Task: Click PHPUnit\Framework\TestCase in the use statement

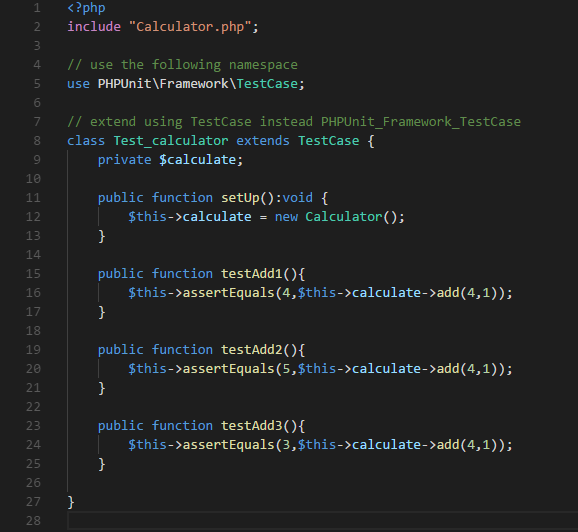Action: pos(198,84)
